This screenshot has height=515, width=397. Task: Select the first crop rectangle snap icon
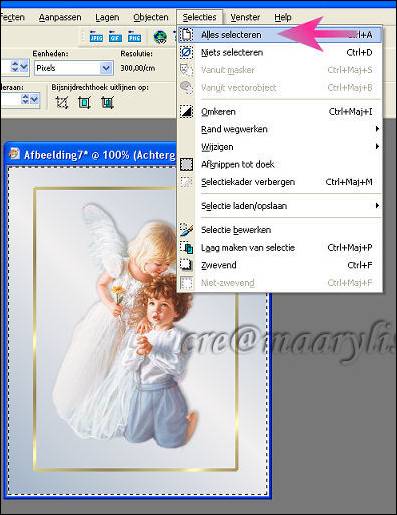[x=62, y=103]
